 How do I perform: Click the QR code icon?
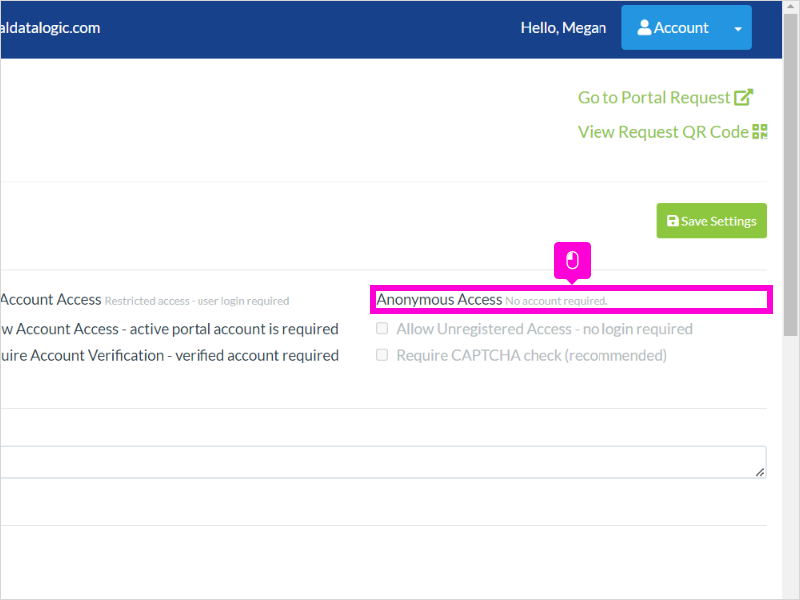(760, 132)
